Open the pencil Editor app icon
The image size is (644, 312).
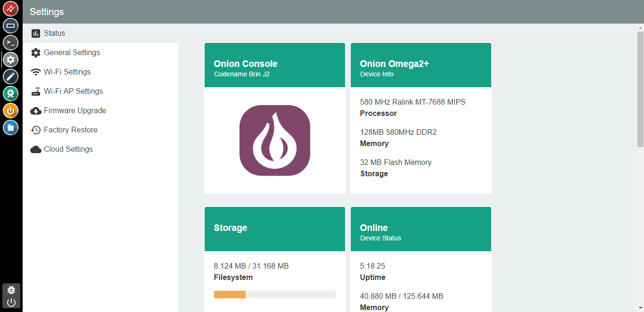point(11,76)
